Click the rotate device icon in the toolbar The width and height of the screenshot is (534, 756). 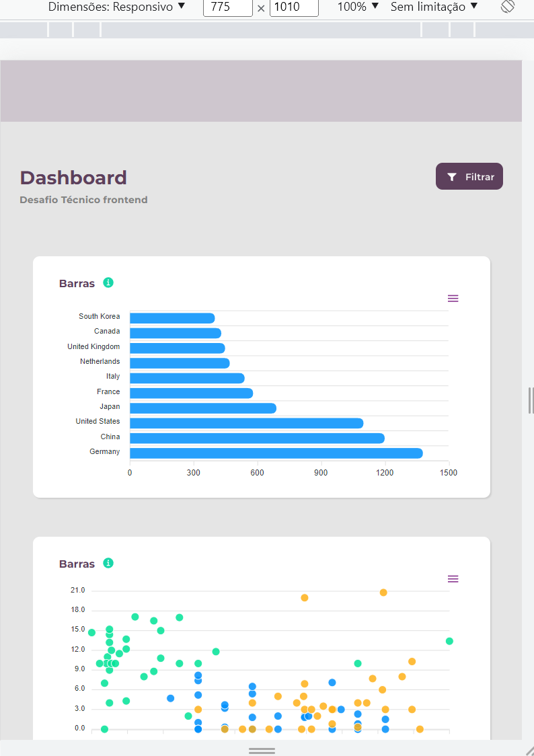pos(508,6)
